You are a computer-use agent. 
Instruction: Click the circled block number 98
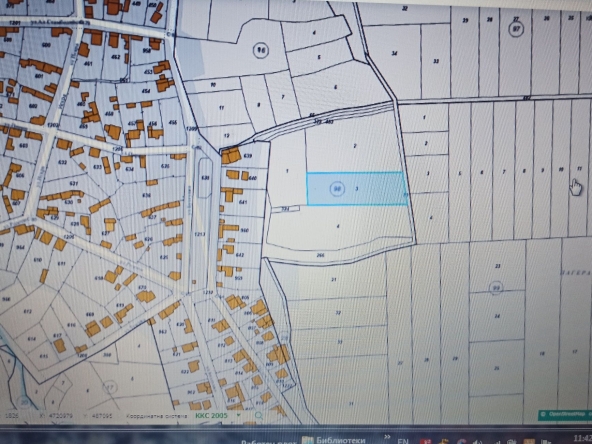tap(337, 188)
